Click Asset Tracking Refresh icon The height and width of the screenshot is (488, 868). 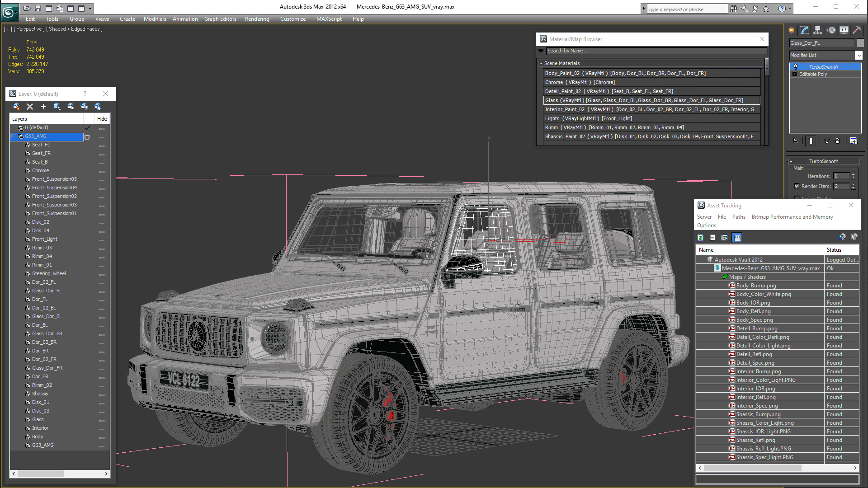coord(700,238)
